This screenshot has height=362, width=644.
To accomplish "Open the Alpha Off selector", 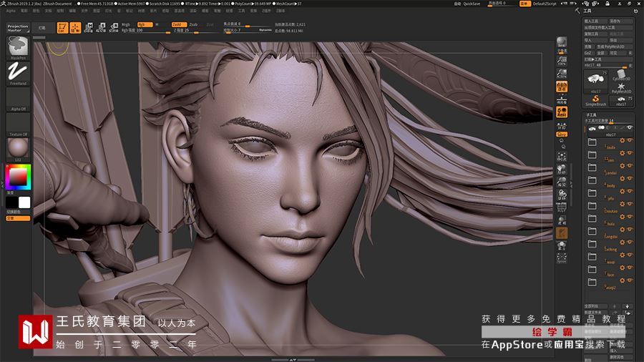I will tap(18, 99).
